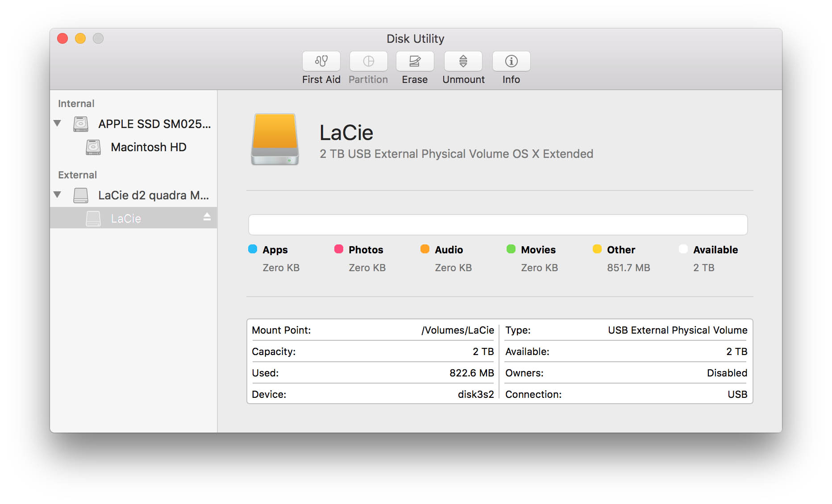832x504 pixels.
Task: Click the "Zero KB" value under Movies
Action: [540, 268]
